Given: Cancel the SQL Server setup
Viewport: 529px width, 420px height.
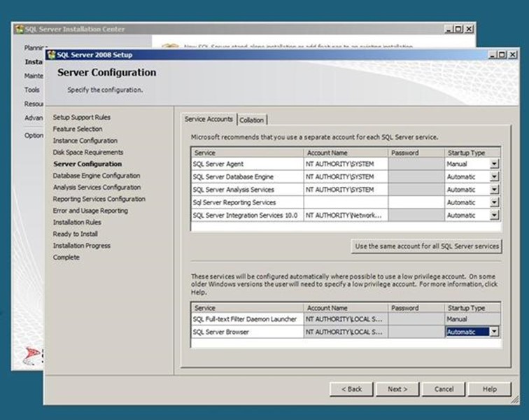Looking at the screenshot, I should tap(444, 389).
